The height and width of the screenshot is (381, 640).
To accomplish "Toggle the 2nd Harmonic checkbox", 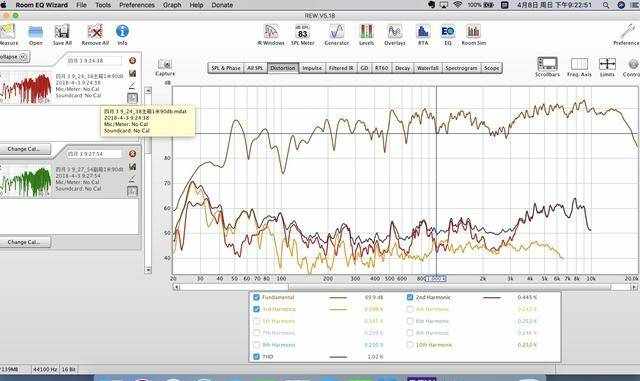I will tap(410, 297).
